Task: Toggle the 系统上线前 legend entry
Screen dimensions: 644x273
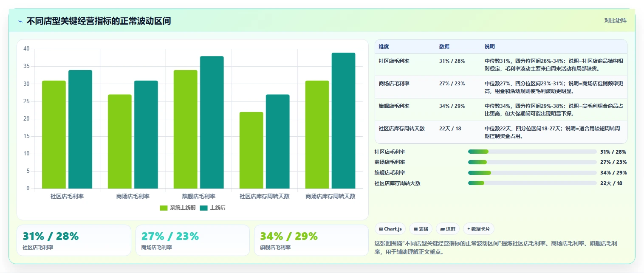Action: [x=178, y=208]
